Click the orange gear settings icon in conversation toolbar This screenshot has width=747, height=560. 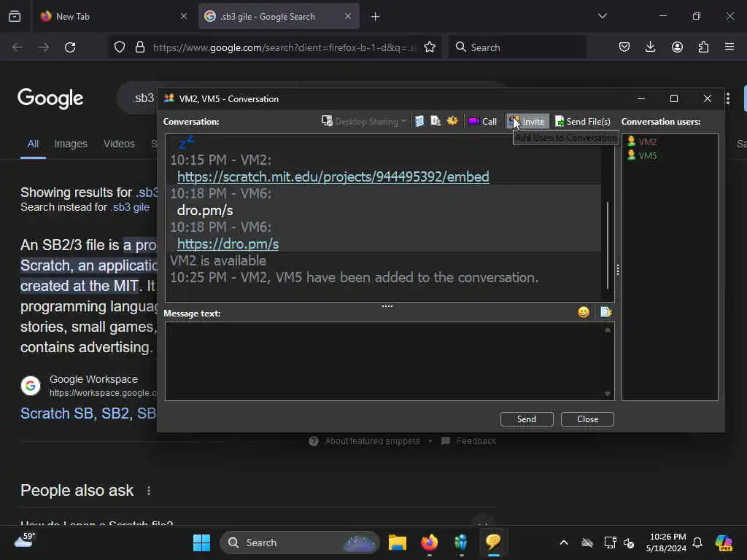[x=452, y=122]
